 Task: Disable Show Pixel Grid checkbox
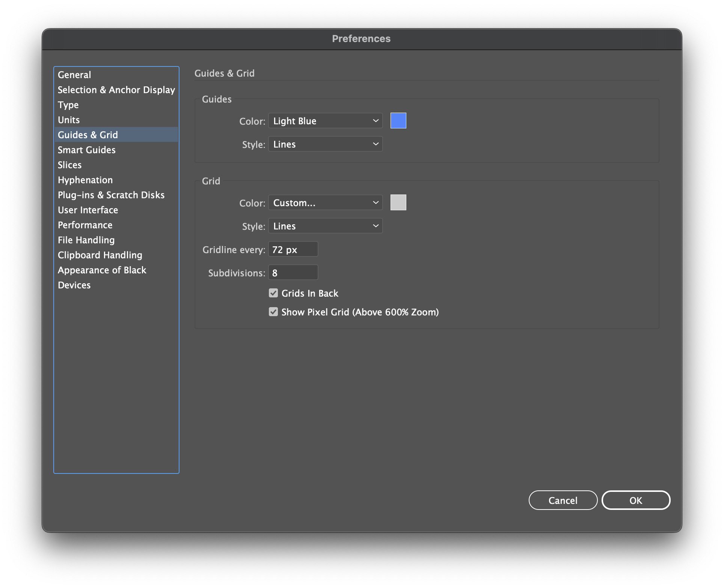(x=273, y=312)
